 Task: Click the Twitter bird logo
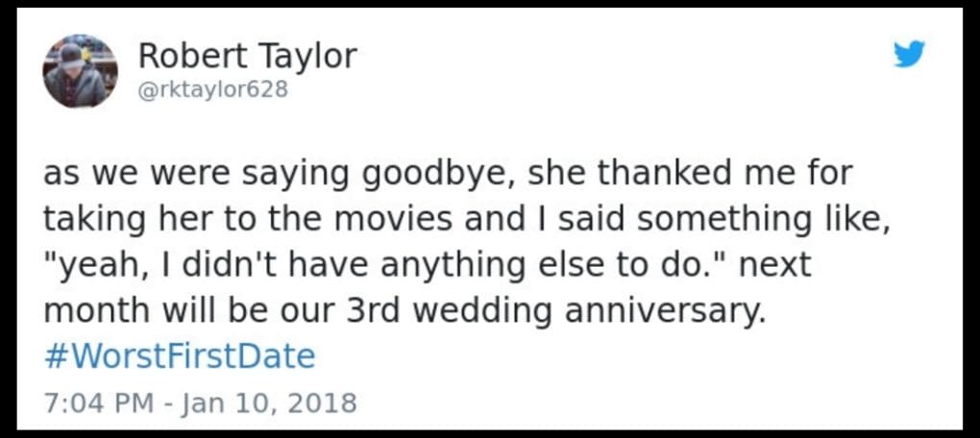pyautogui.click(x=908, y=55)
